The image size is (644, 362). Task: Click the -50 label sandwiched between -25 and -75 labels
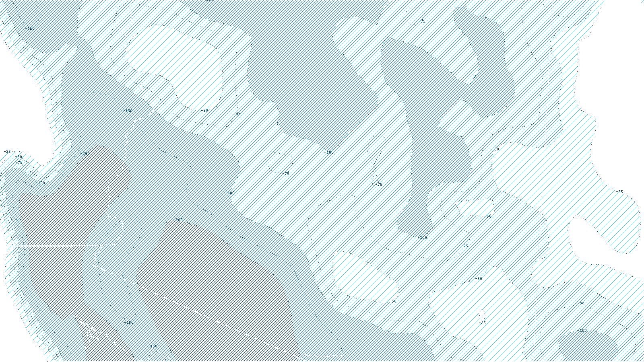19,157
